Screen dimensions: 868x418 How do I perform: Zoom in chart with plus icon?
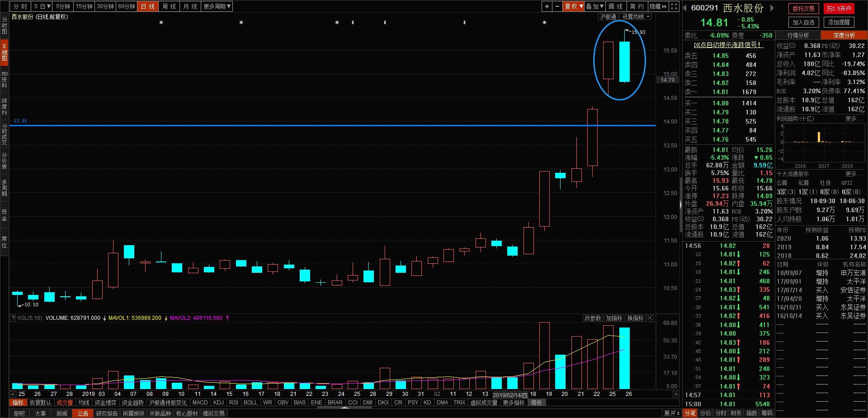tap(547, 6)
